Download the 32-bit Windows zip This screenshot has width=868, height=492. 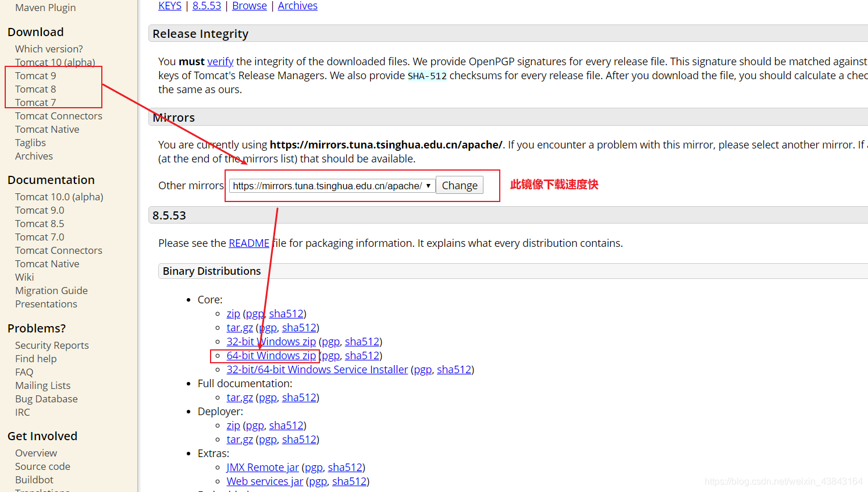pyautogui.click(x=271, y=342)
